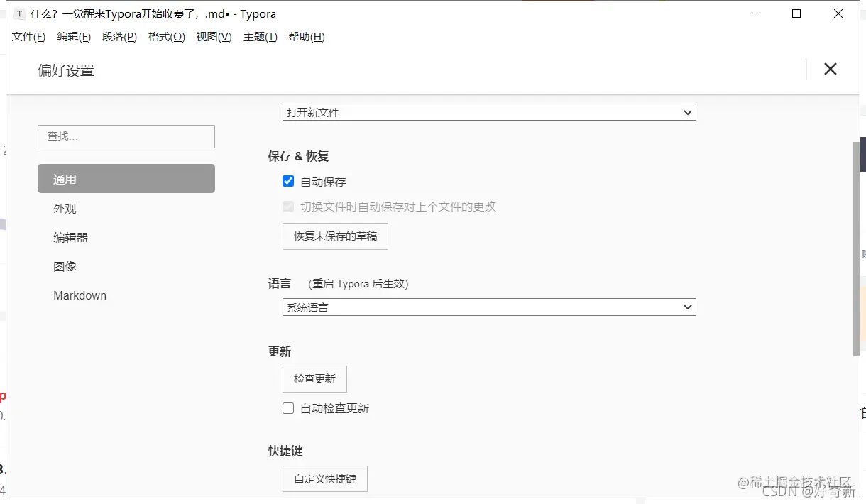Click 恢复未保存的草稿 button
The image size is (866, 504).
[x=334, y=236]
